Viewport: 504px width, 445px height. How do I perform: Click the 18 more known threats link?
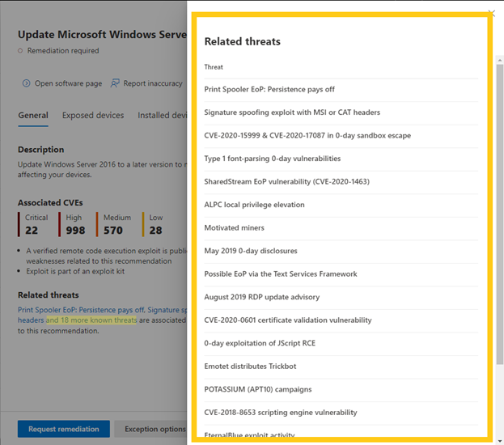point(91,320)
